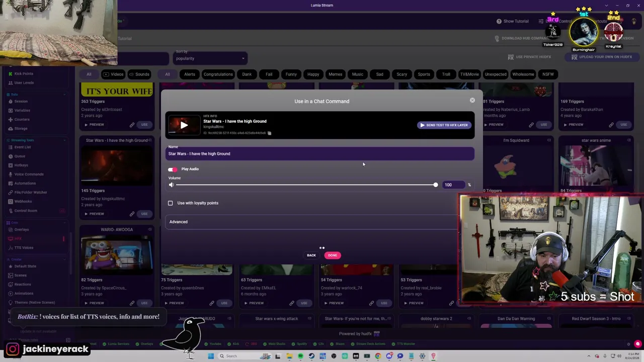
Task: Open the Sort by popularity dropdown
Action: pyautogui.click(x=210, y=58)
